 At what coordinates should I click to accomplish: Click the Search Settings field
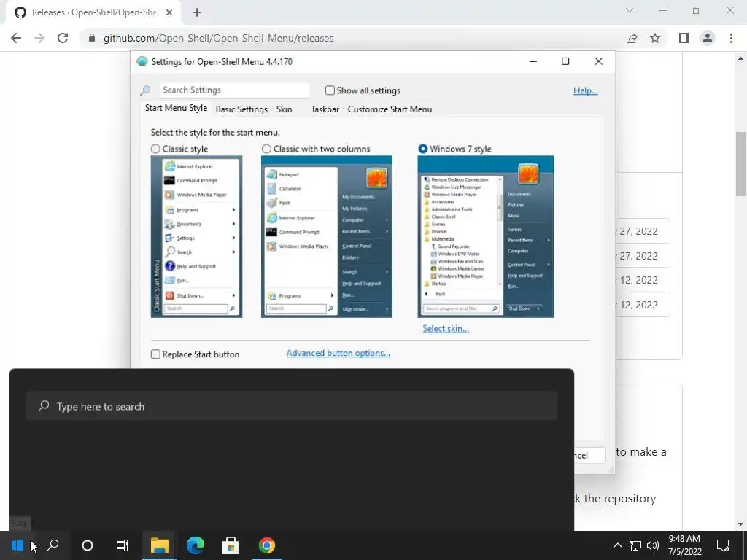234,90
